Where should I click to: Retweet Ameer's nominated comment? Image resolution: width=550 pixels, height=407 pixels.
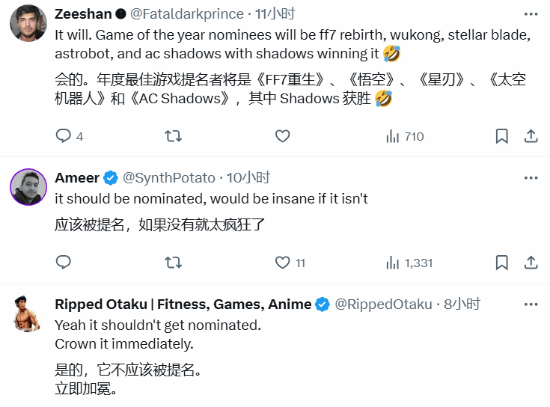(173, 262)
